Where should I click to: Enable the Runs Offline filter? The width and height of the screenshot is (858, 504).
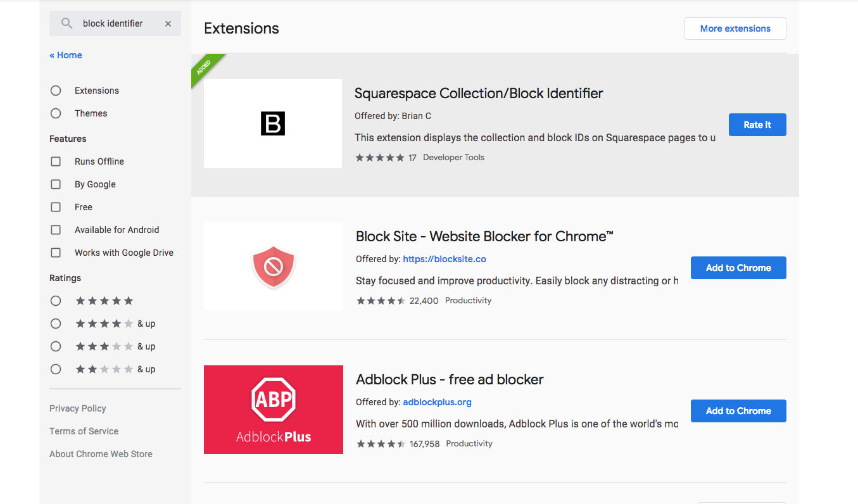click(55, 161)
